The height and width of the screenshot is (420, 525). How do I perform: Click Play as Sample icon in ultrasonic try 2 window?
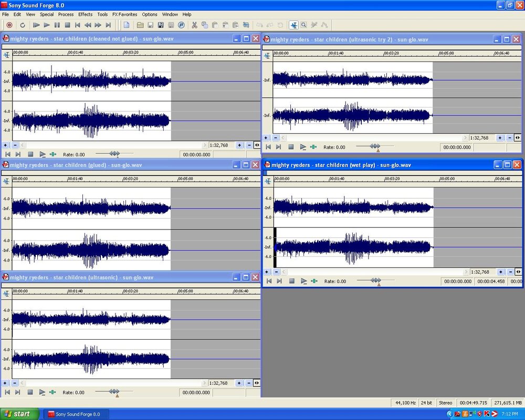coord(313,147)
